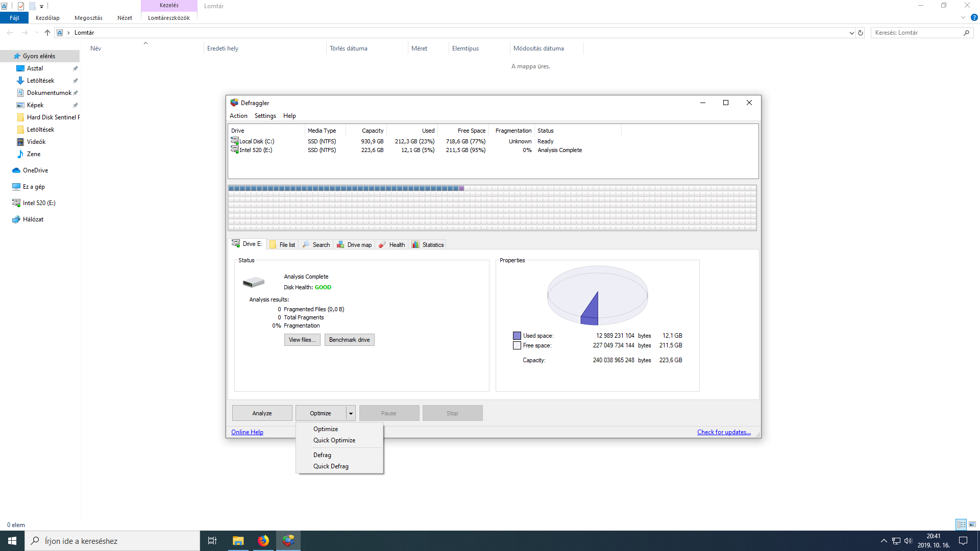Image resolution: width=980 pixels, height=551 pixels.
Task: Click the Drive E: tab icon
Action: coord(236,243)
